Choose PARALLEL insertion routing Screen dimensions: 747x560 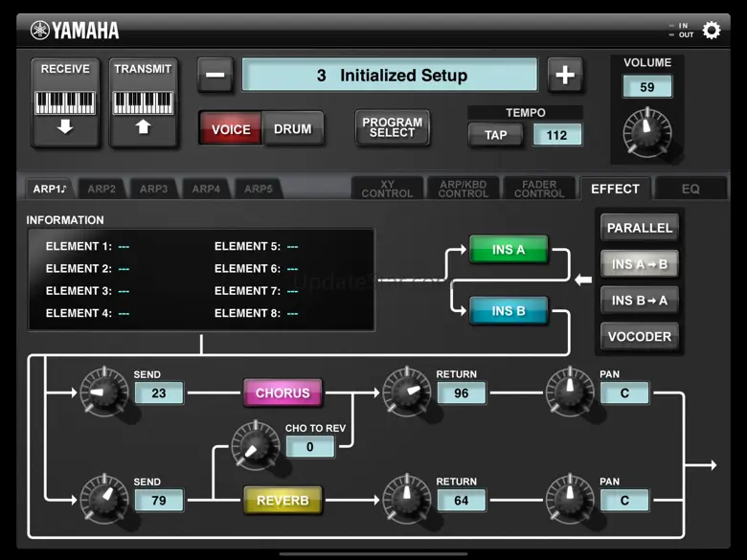pyautogui.click(x=640, y=228)
